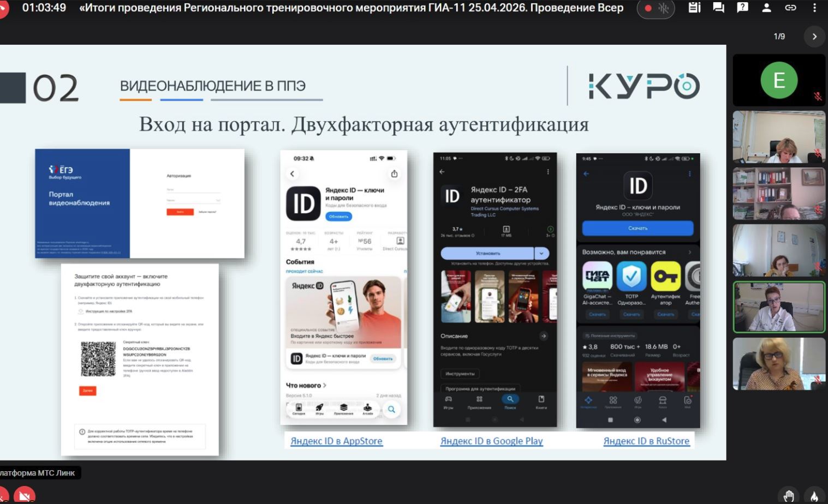This screenshot has width=828, height=504.
Task: Toggle the camera button
Action: pos(24,496)
